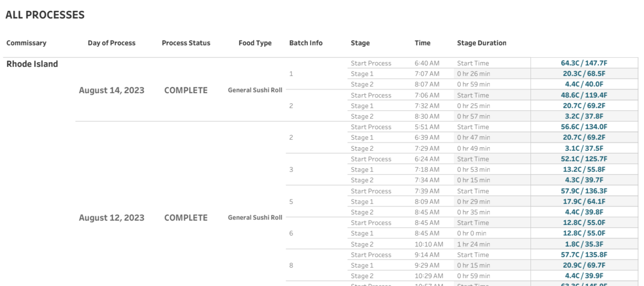Image resolution: width=644 pixels, height=286 pixels.
Task: Click the ALL PROCESSES title
Action: (45, 15)
